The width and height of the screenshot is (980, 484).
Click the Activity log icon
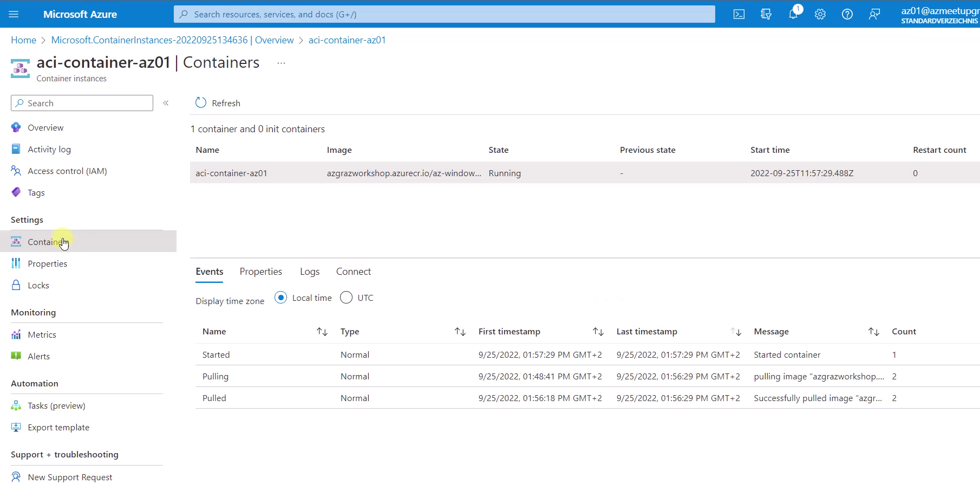[x=16, y=149]
